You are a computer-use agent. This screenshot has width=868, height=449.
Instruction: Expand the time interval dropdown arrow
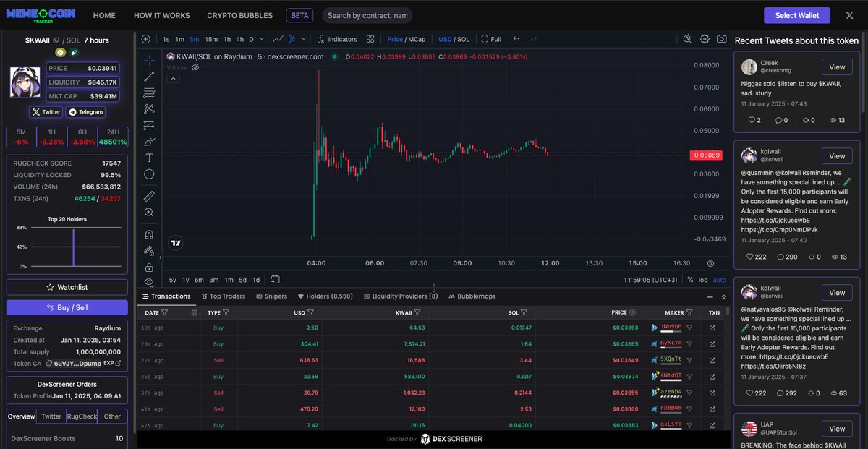pyautogui.click(x=260, y=39)
